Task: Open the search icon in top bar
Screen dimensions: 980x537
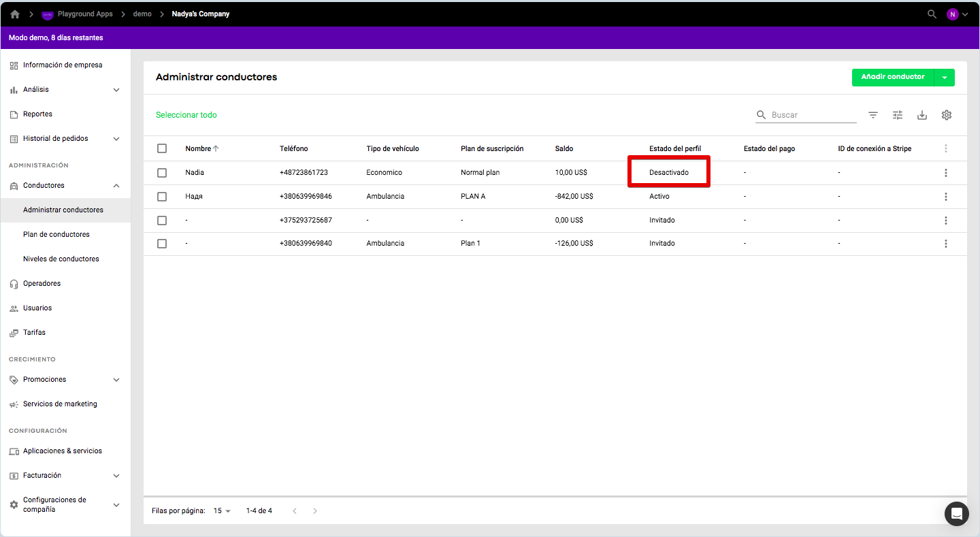Action: coord(932,14)
